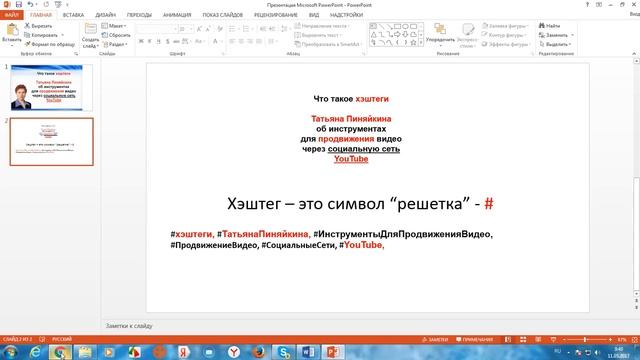Open the font size combo box
This screenshot has height=360, width=640.
pyautogui.click(x=186, y=29)
